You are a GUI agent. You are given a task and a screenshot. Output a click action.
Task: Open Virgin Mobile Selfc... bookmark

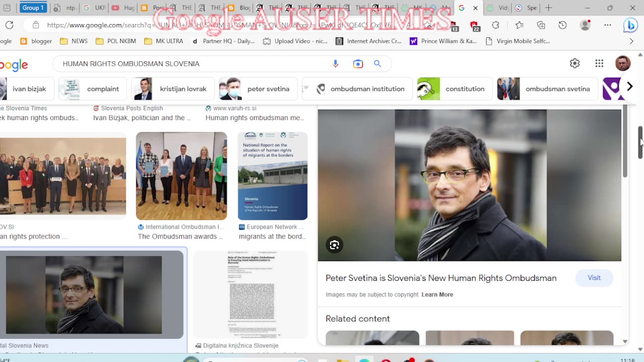point(518,41)
